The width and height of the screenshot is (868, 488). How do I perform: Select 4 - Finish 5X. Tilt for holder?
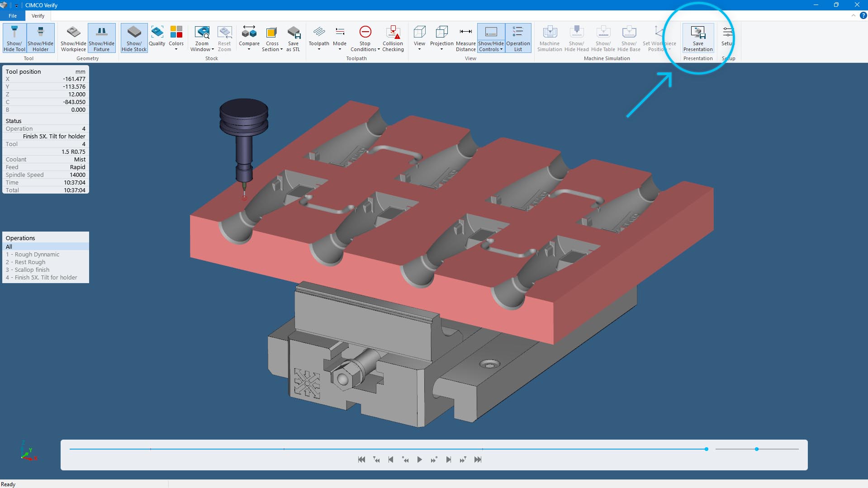click(46, 277)
